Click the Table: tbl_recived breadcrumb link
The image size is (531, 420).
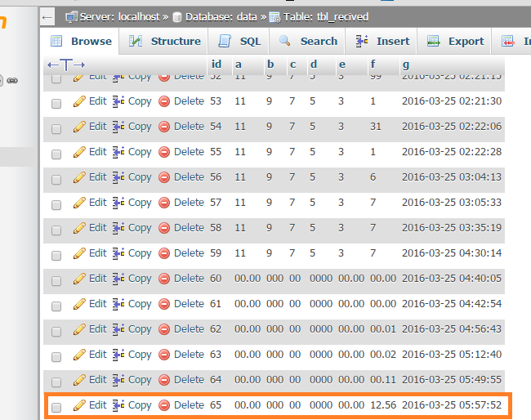[326, 17]
